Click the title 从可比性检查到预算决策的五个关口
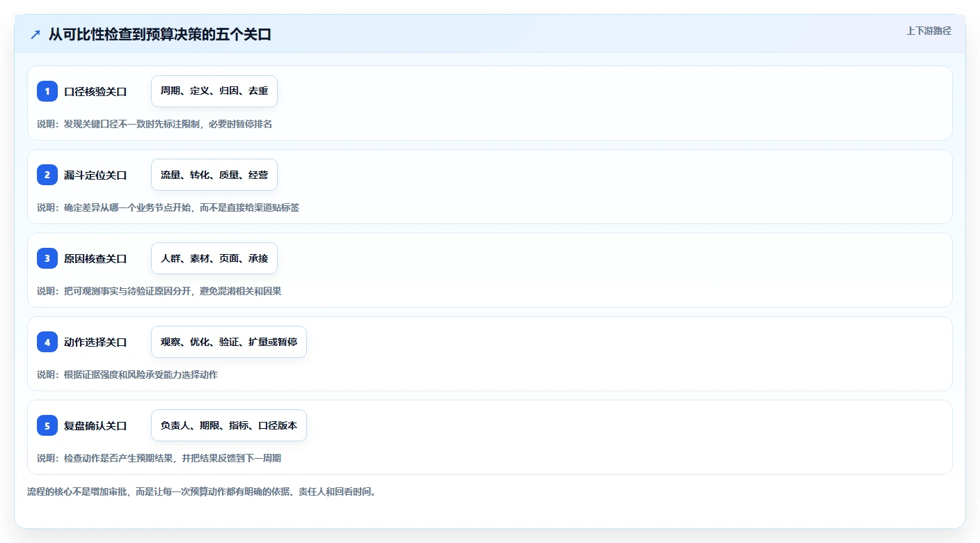980x543 pixels. 160,34
